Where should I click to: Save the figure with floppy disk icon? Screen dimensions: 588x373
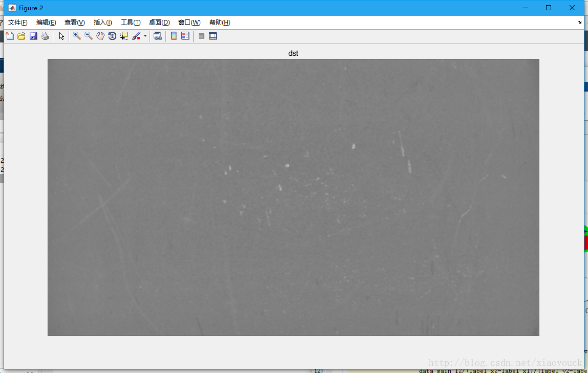pyautogui.click(x=33, y=36)
